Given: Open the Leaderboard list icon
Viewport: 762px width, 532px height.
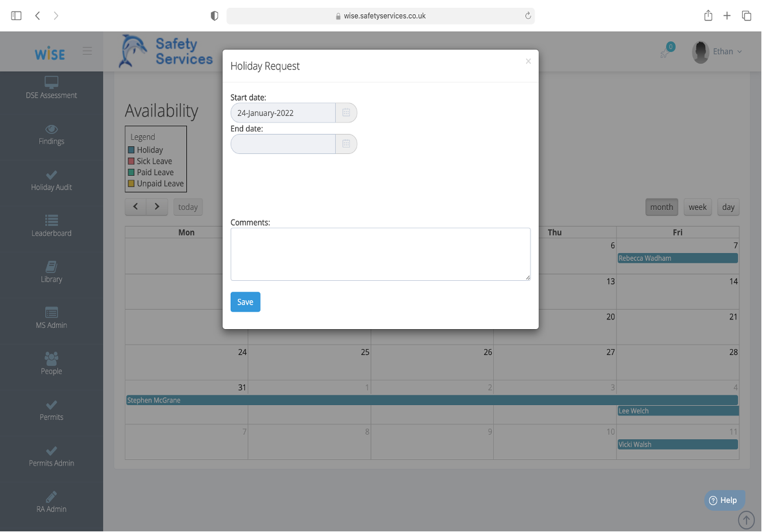Looking at the screenshot, I should (52, 220).
